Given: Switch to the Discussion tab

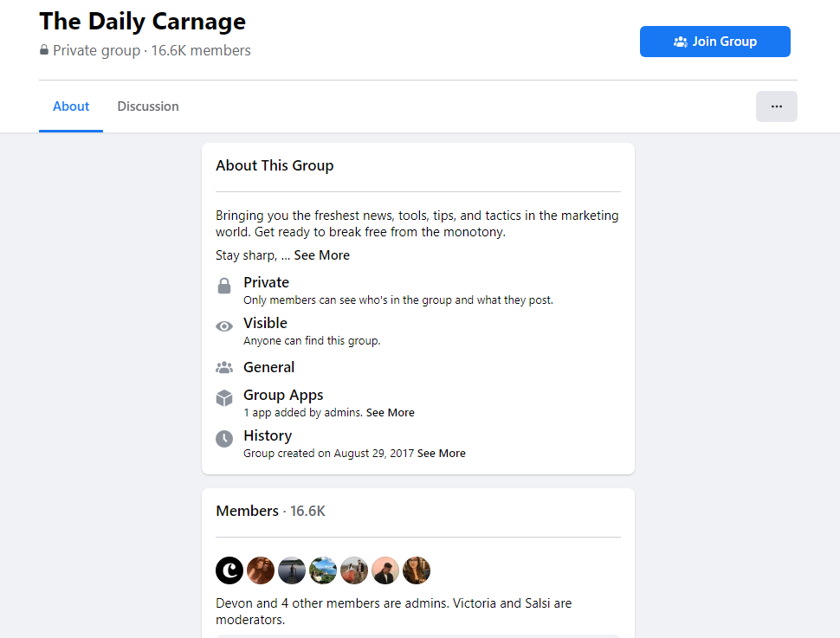Looking at the screenshot, I should pyautogui.click(x=148, y=106).
